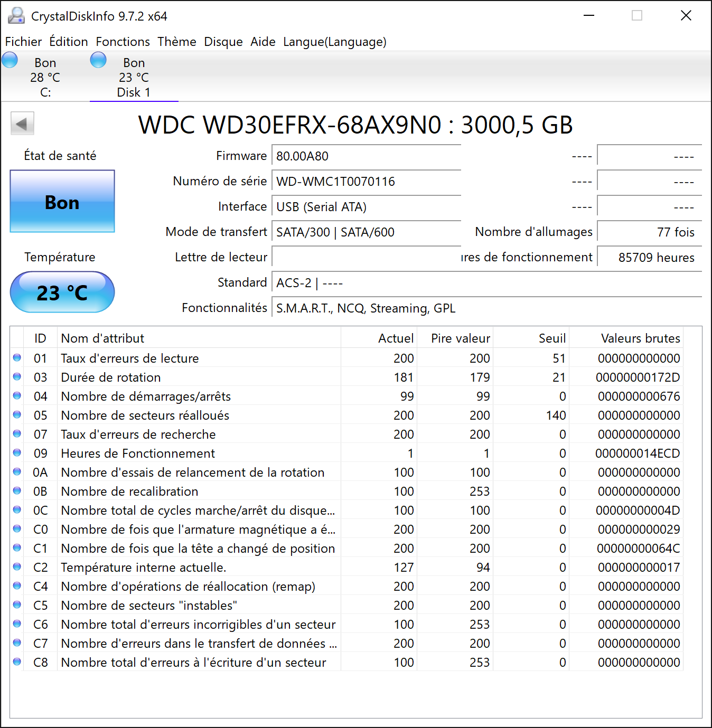Select row Nombre de démarrages/arrêts
The width and height of the screenshot is (712, 728).
(347, 396)
